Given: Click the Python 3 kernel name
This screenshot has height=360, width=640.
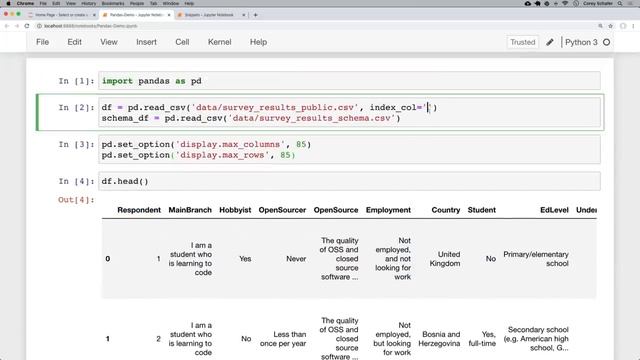Looking at the screenshot, I should (x=581, y=42).
